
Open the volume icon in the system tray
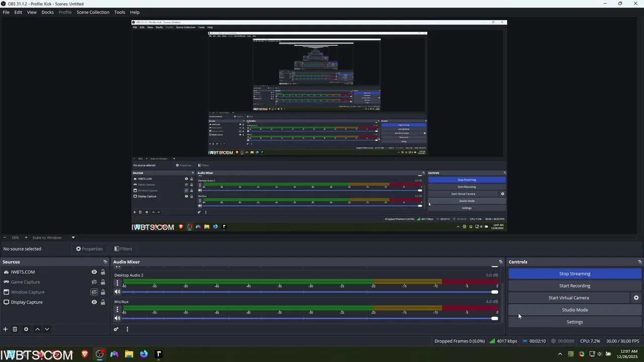600,354
